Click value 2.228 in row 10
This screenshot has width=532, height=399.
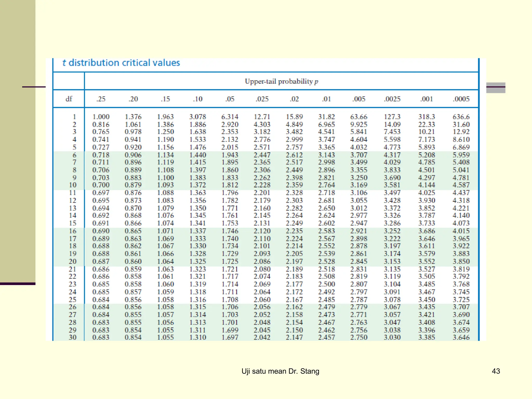tap(262, 185)
